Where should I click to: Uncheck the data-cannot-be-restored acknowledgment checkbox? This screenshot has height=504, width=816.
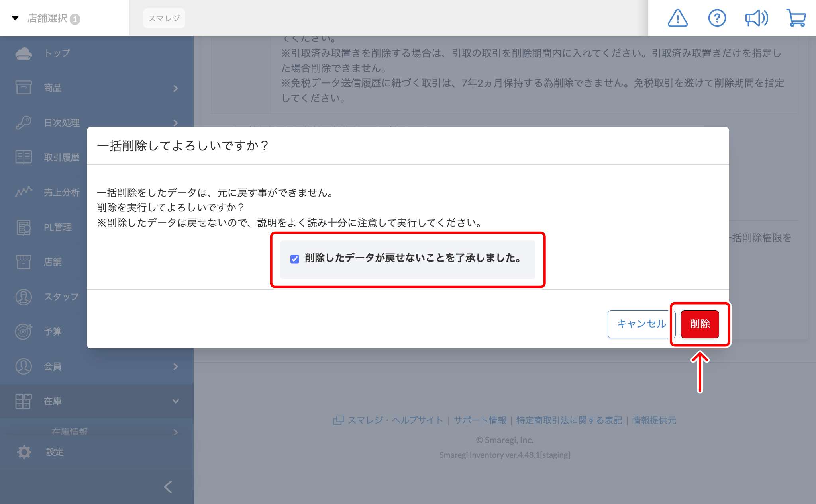(295, 259)
